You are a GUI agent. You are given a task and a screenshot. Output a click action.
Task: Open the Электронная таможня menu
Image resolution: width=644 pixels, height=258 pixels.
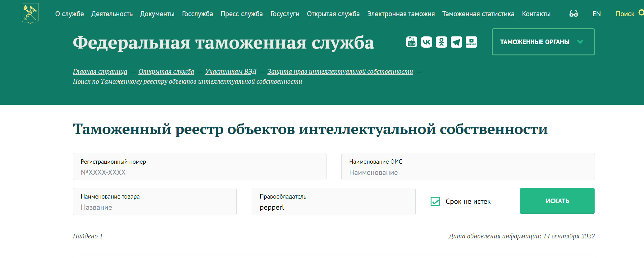pos(401,14)
